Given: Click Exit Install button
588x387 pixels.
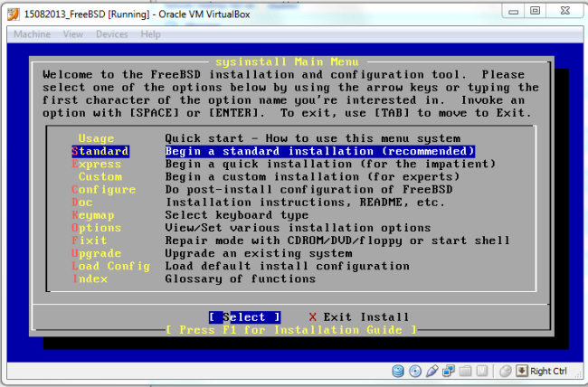Looking at the screenshot, I should [x=358, y=317].
